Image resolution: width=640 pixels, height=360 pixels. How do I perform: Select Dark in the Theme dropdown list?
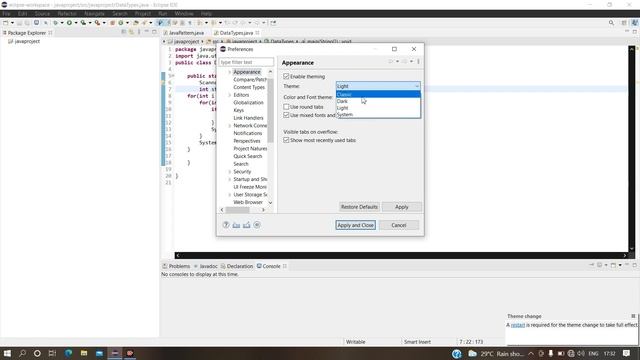[x=378, y=101]
